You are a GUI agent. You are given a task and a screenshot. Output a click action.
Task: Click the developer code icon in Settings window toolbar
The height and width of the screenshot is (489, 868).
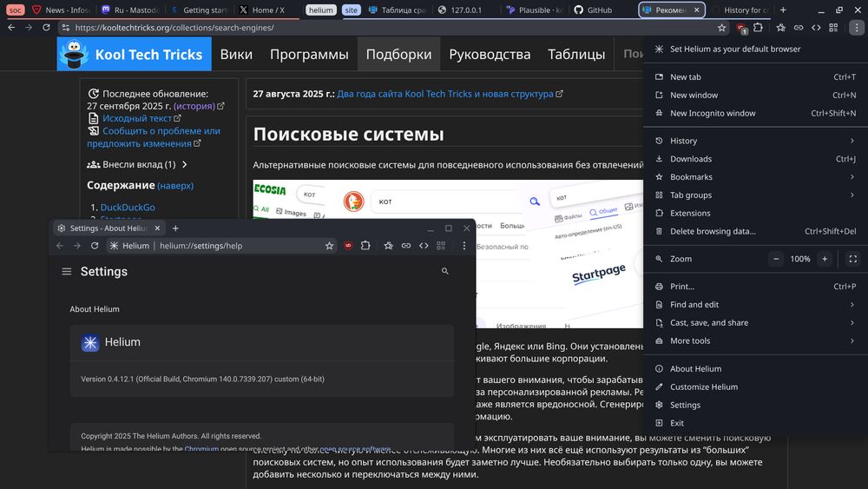coord(424,245)
